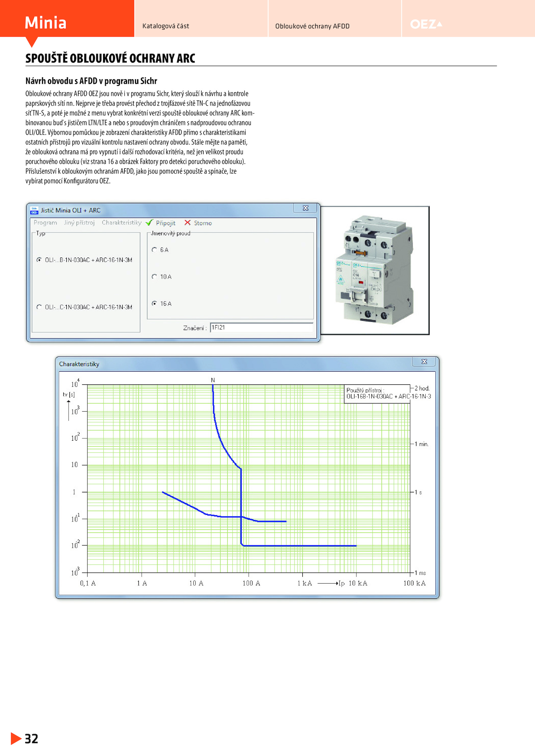Click the '1 kA' axis label
This screenshot has width=535, height=756.
tap(305, 583)
